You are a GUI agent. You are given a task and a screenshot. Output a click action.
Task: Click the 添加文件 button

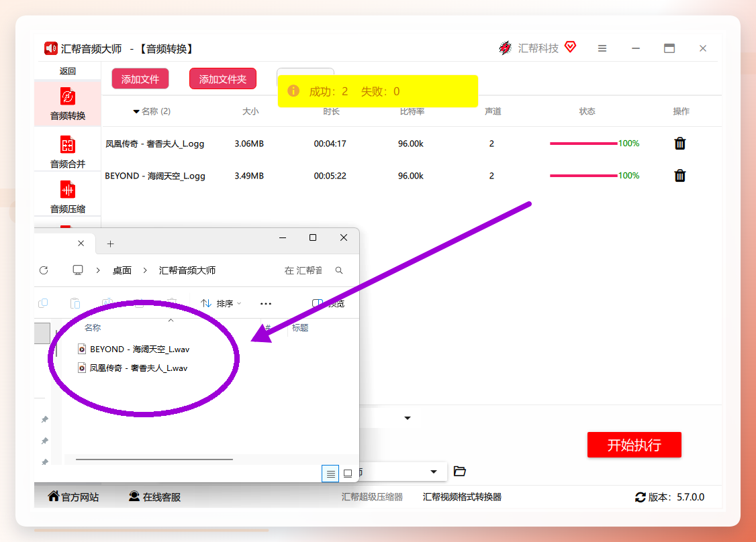140,79
